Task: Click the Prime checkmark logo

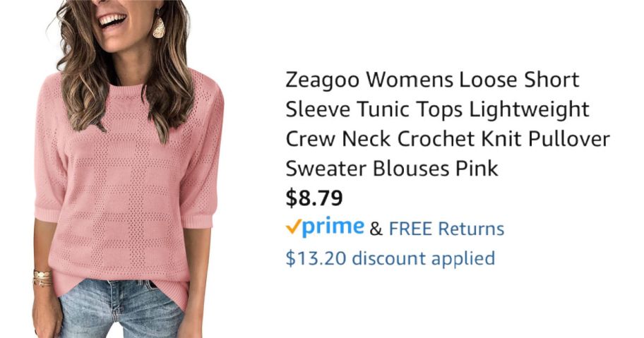Action: pos(325,227)
